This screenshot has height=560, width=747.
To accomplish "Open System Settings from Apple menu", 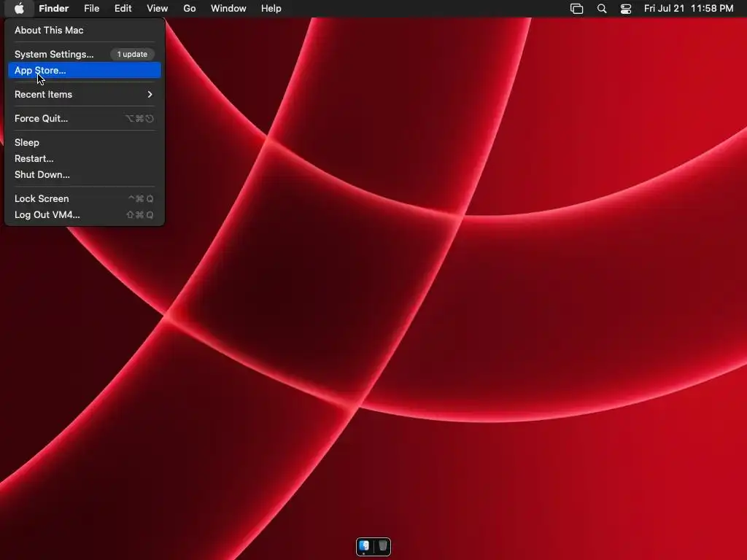I will (x=85, y=54).
